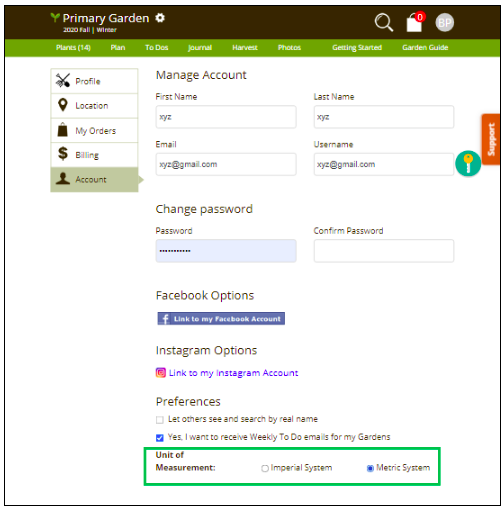
Task: Select Imperial System radio button
Action: pyautogui.click(x=265, y=468)
